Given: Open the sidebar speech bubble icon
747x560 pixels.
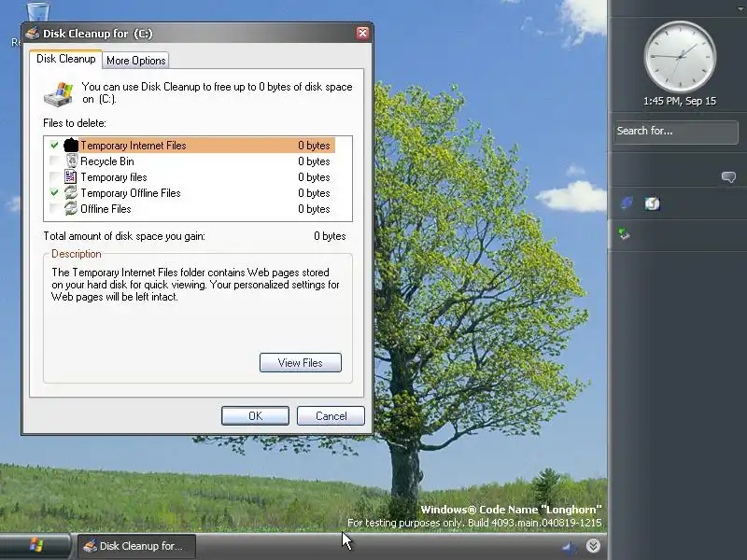Looking at the screenshot, I should coord(728,177).
